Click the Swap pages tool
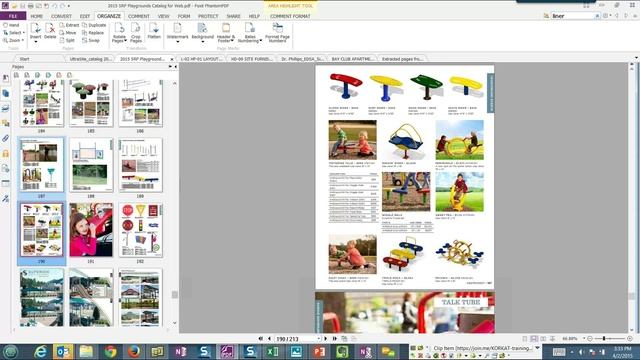The image size is (640, 360). click(x=91, y=40)
